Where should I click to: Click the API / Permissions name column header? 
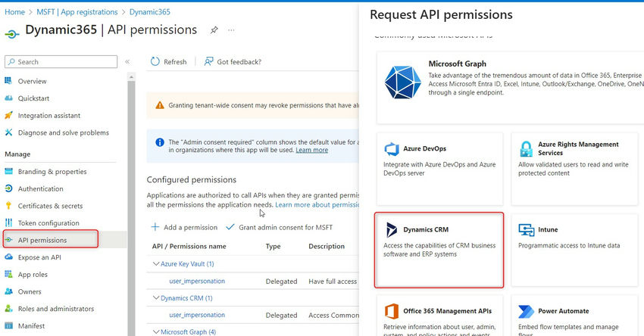tap(189, 246)
